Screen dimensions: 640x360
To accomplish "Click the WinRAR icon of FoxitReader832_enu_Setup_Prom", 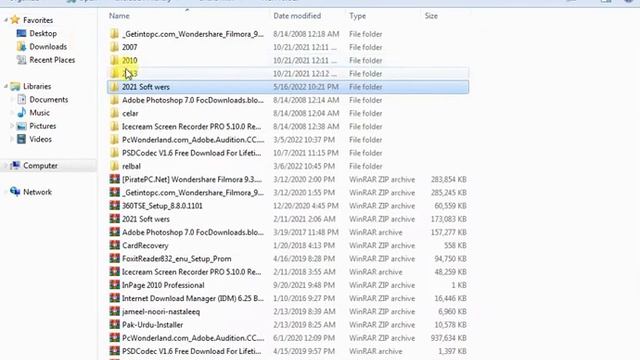I will tap(115, 258).
